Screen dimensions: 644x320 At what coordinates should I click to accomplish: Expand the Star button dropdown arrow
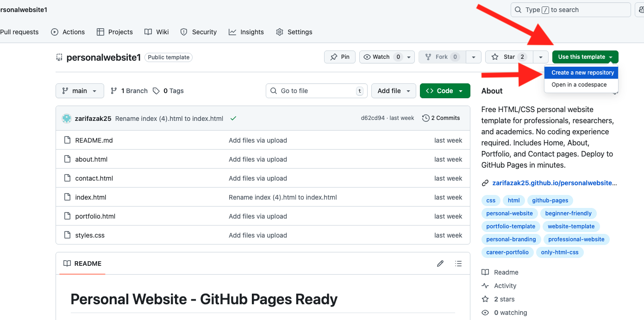coord(540,56)
